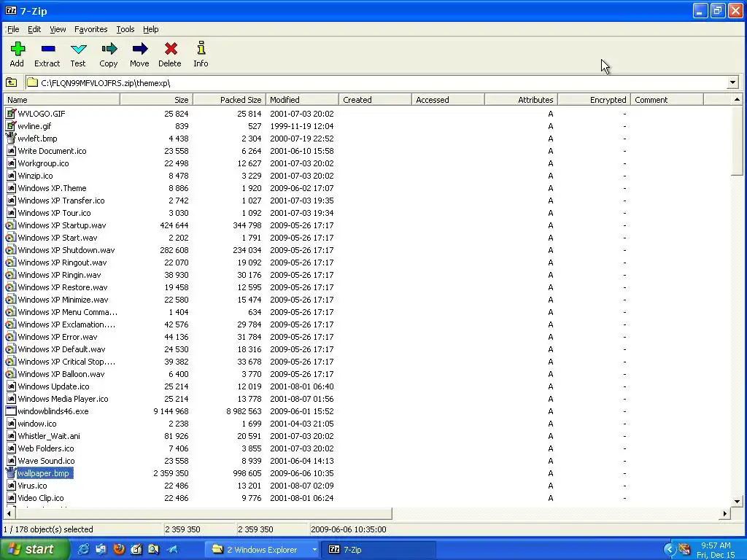The width and height of the screenshot is (747, 560).
Task: Select the wallpaper.bmp file icon
Action: click(10, 472)
